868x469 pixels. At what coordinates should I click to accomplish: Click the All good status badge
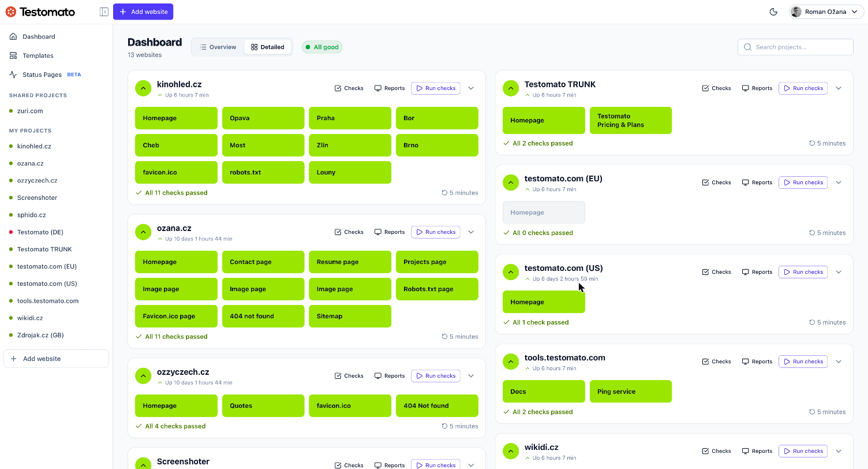click(322, 47)
